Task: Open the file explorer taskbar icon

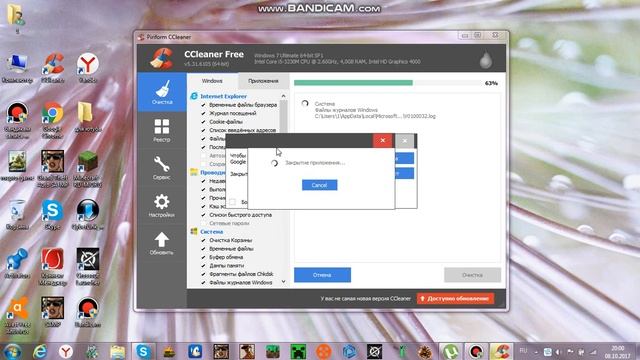Action: 117,351
